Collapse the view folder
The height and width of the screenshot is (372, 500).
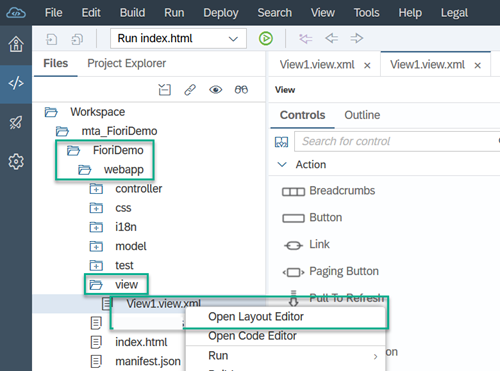point(96,285)
